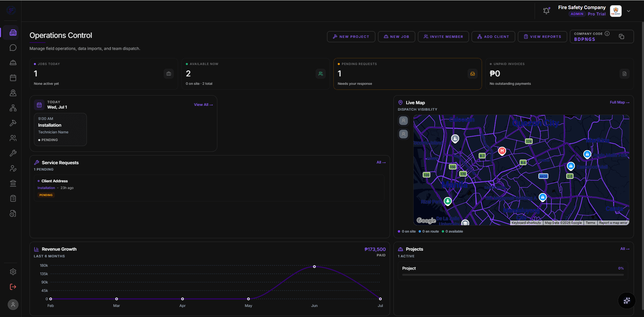644x317 pixels.
Task: Click the red H hospital map marker
Action: 502,151
